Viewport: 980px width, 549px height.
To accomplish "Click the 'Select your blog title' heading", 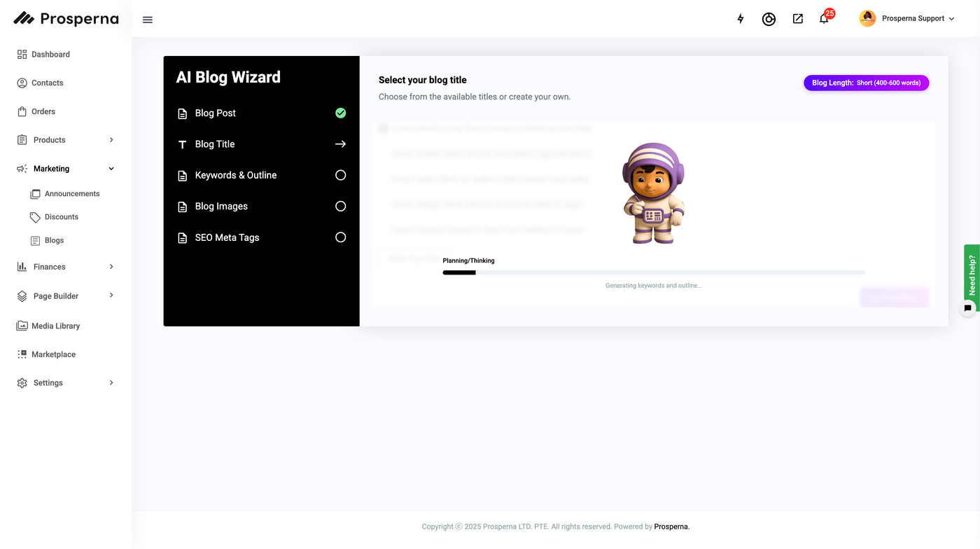I will pos(422,80).
